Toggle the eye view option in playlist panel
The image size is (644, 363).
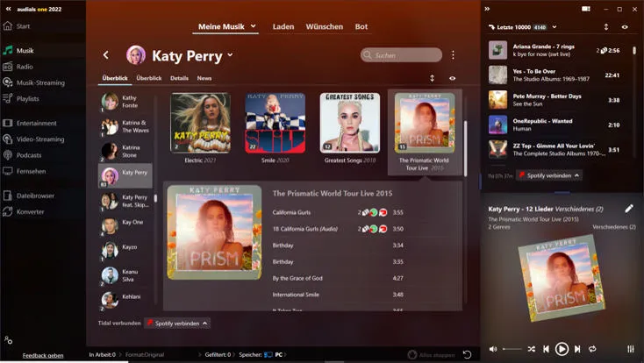coord(625,27)
